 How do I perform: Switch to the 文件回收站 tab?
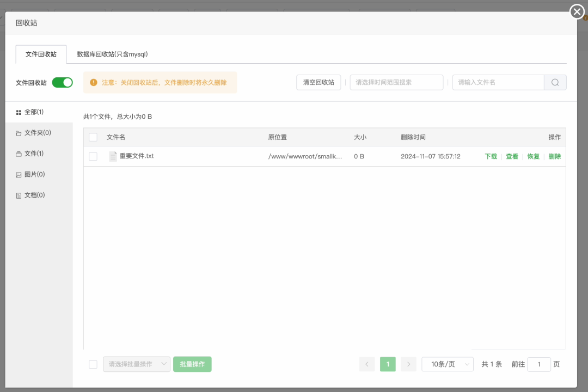pyautogui.click(x=41, y=54)
